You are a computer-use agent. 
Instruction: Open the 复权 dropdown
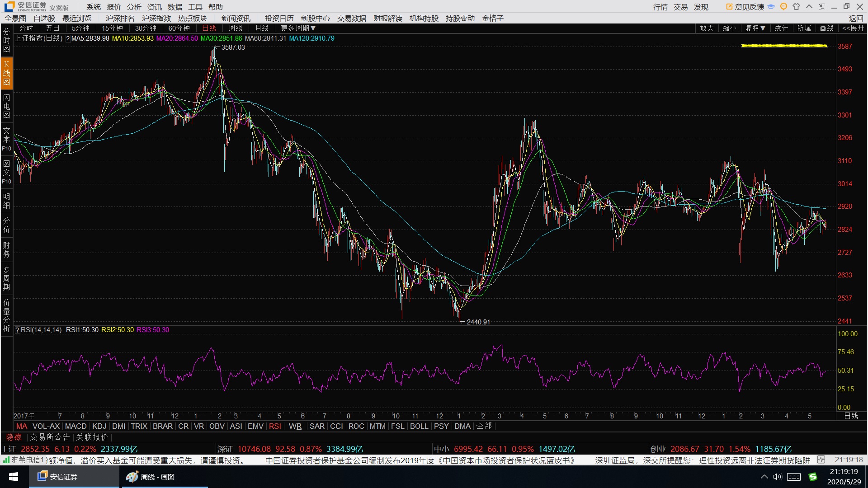[755, 28]
